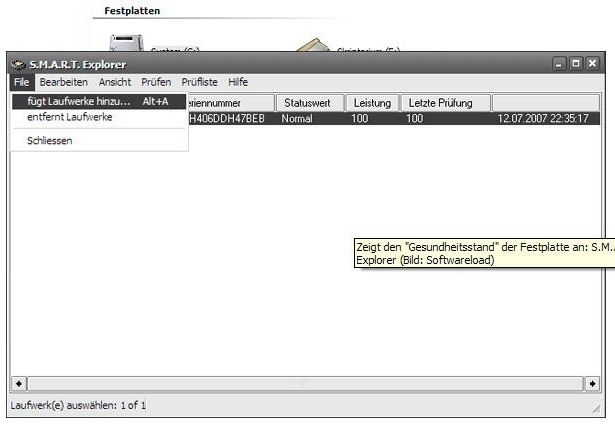Select 'entfernt Laufwerke' in the File menu
The height and width of the screenshot is (425, 615).
point(70,117)
